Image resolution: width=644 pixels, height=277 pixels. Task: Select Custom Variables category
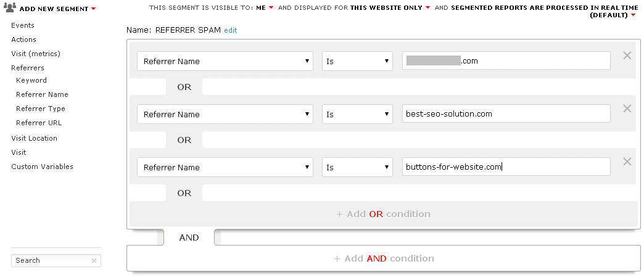point(42,167)
